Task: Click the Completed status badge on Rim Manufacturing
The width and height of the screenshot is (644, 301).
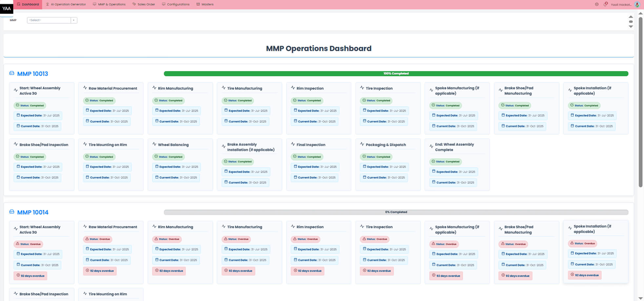Action: (x=169, y=100)
